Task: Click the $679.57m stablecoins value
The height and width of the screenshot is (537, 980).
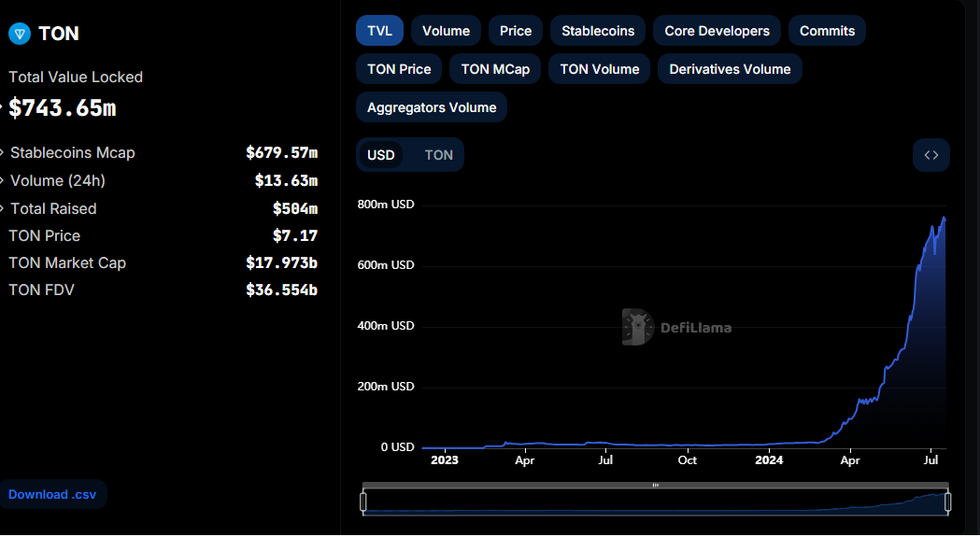Action: (x=282, y=152)
